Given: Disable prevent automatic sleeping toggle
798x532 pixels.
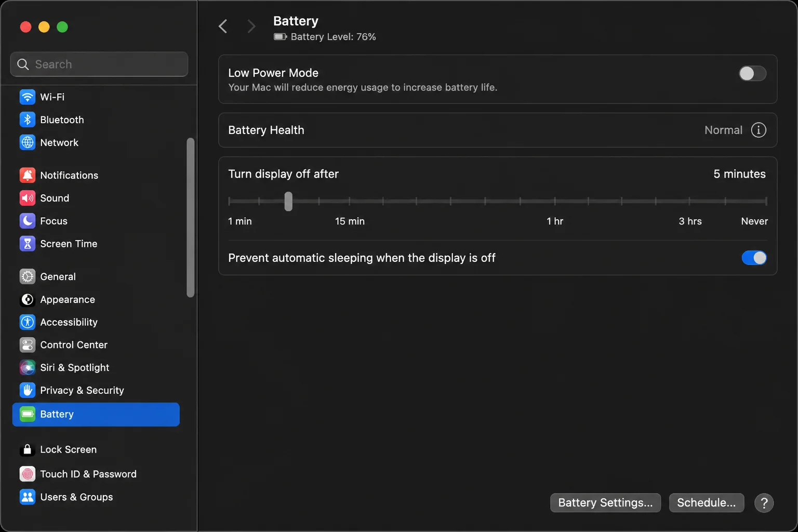Looking at the screenshot, I should click(x=754, y=258).
